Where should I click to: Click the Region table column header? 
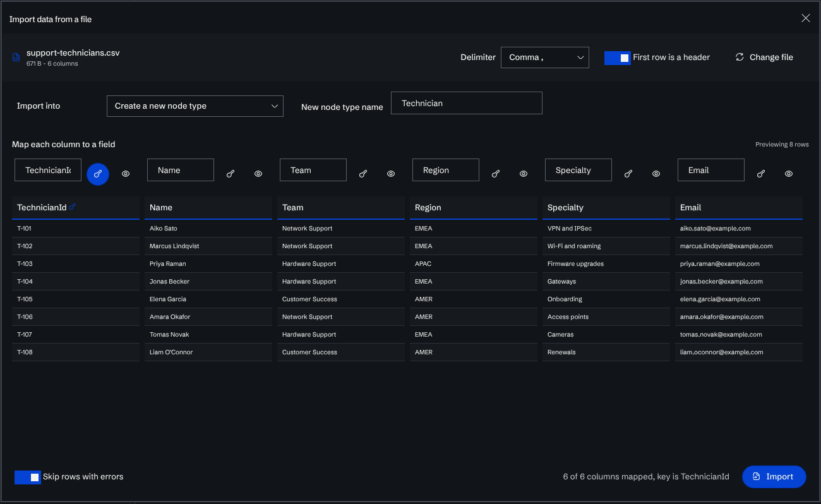[x=474, y=208]
